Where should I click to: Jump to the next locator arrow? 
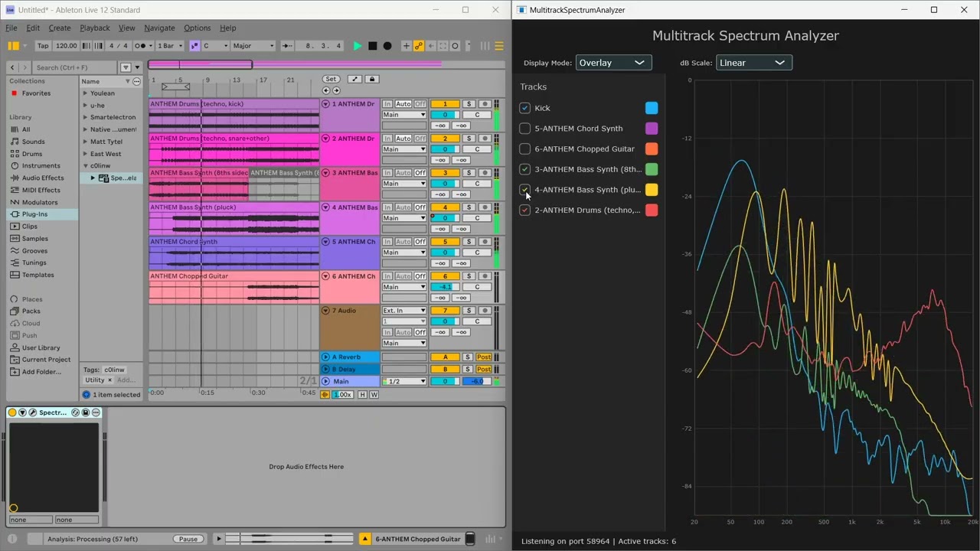coord(335,90)
